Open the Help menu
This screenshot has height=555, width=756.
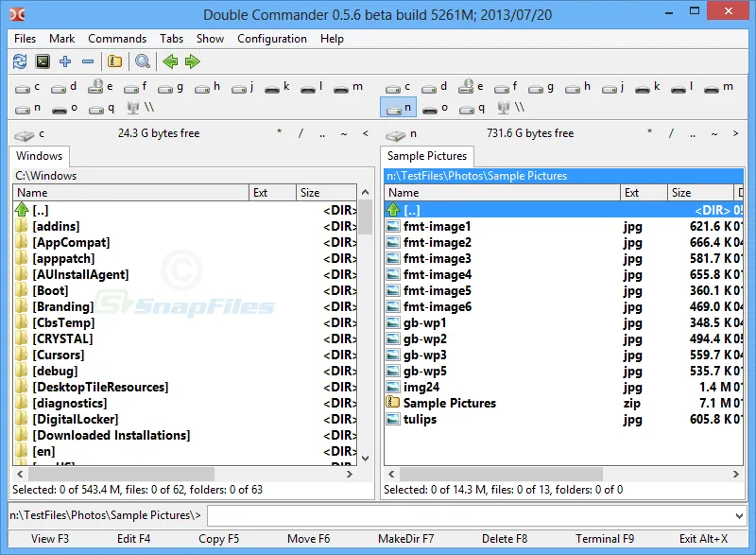coord(332,39)
